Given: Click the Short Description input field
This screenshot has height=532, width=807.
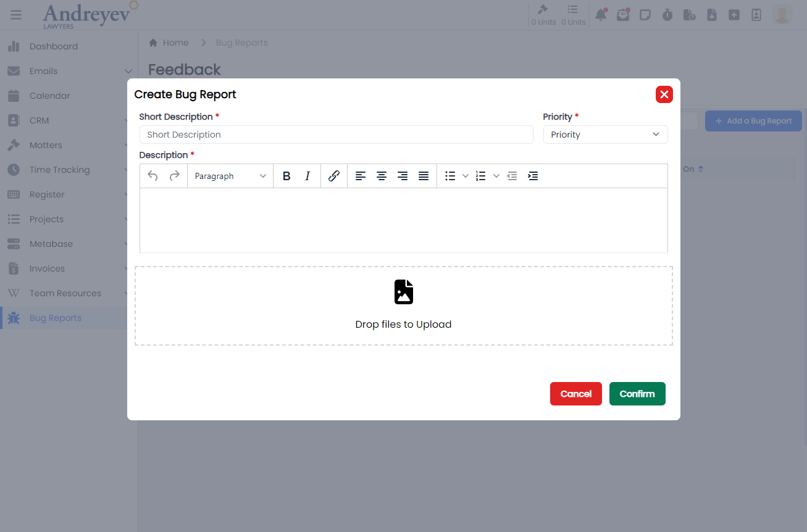Looking at the screenshot, I should coord(336,135).
